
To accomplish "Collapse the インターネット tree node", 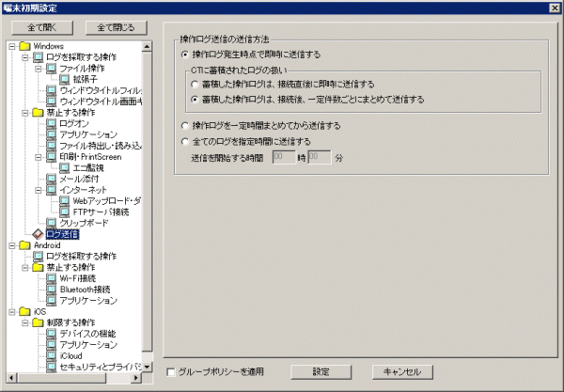I will coord(37,190).
